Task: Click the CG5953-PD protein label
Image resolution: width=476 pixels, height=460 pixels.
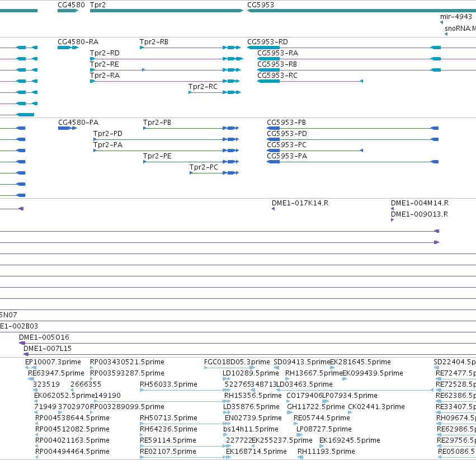Action: point(286,134)
